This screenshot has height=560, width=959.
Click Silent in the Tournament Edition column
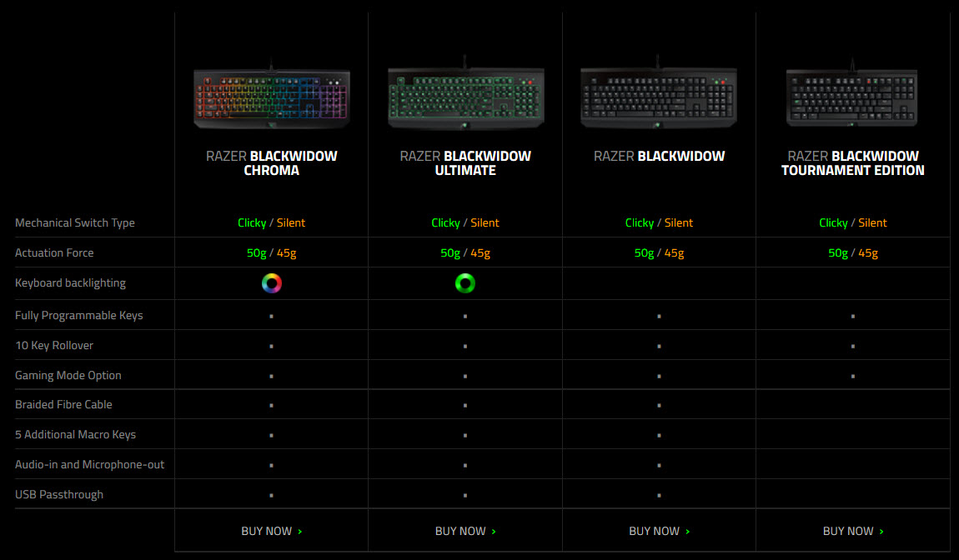point(873,223)
